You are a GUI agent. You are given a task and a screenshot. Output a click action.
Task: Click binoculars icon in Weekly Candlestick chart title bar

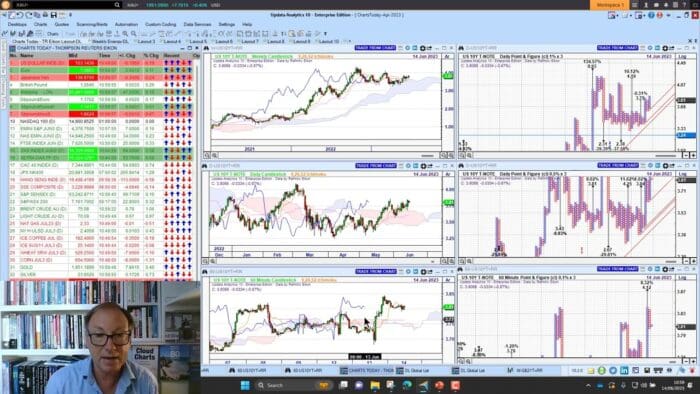point(206,48)
